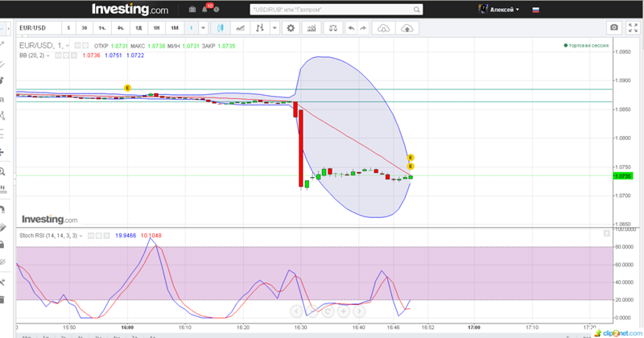This screenshot has width=644, height=338.
Task: Enter fullscreen chart mode
Action: 633,27
